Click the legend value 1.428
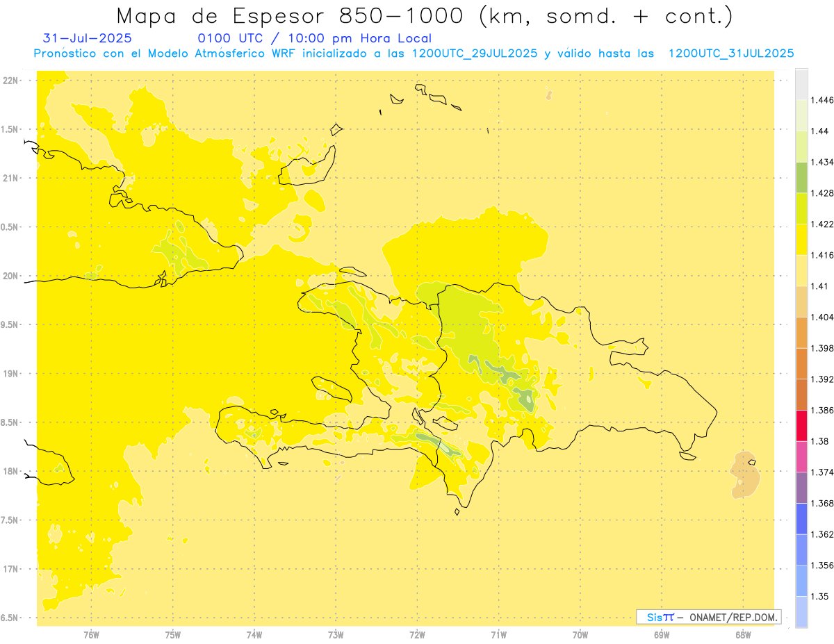 [x=824, y=193]
